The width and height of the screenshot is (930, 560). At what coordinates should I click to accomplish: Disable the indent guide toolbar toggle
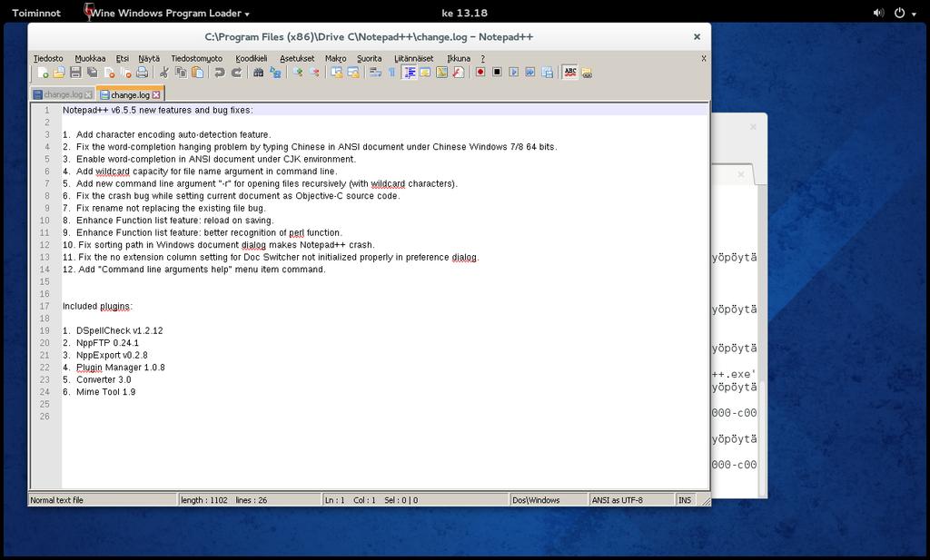(409, 73)
